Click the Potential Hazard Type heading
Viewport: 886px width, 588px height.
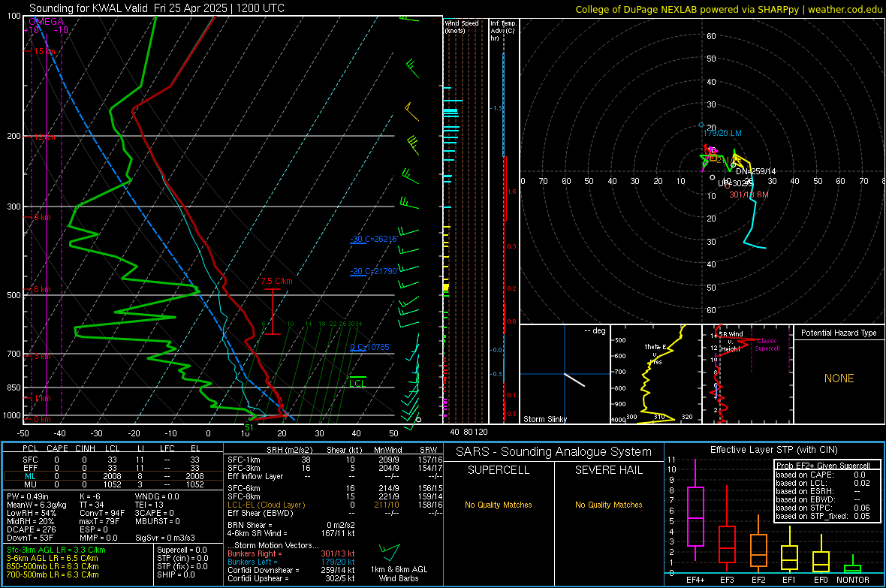839,333
